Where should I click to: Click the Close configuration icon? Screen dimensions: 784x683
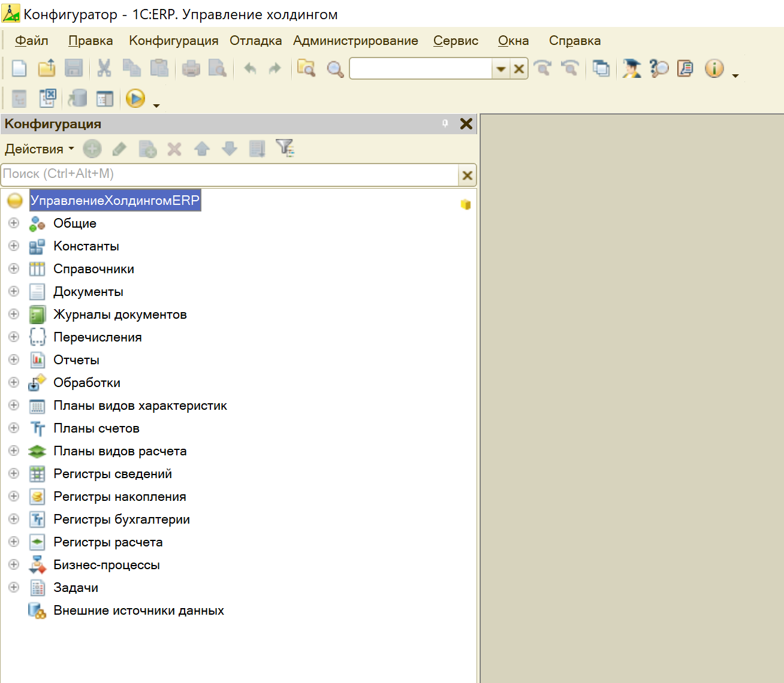(47, 98)
